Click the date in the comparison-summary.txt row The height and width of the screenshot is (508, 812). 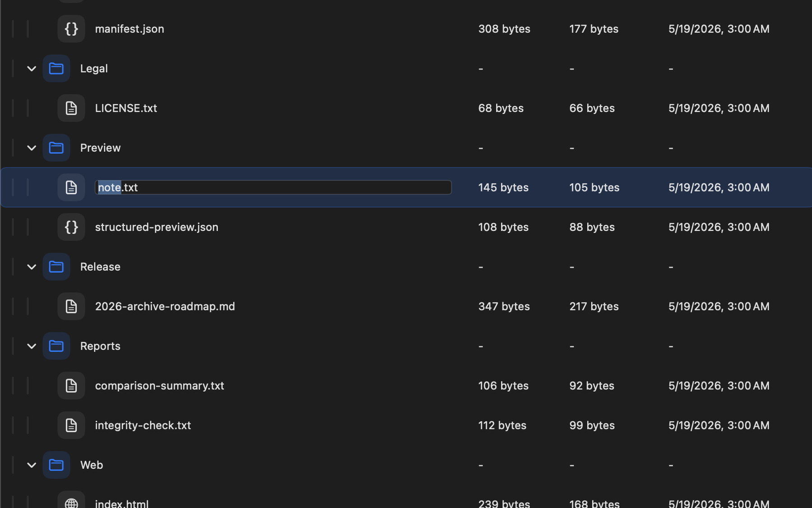tap(719, 386)
